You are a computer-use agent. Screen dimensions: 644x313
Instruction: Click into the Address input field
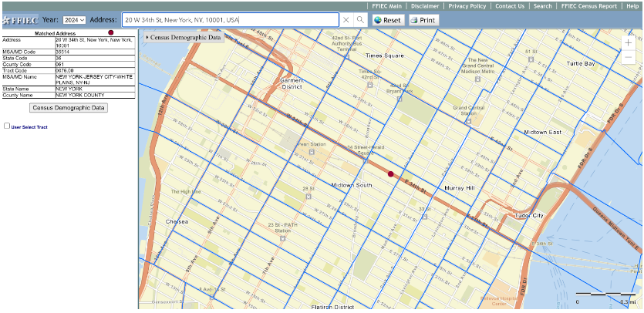[x=231, y=20]
